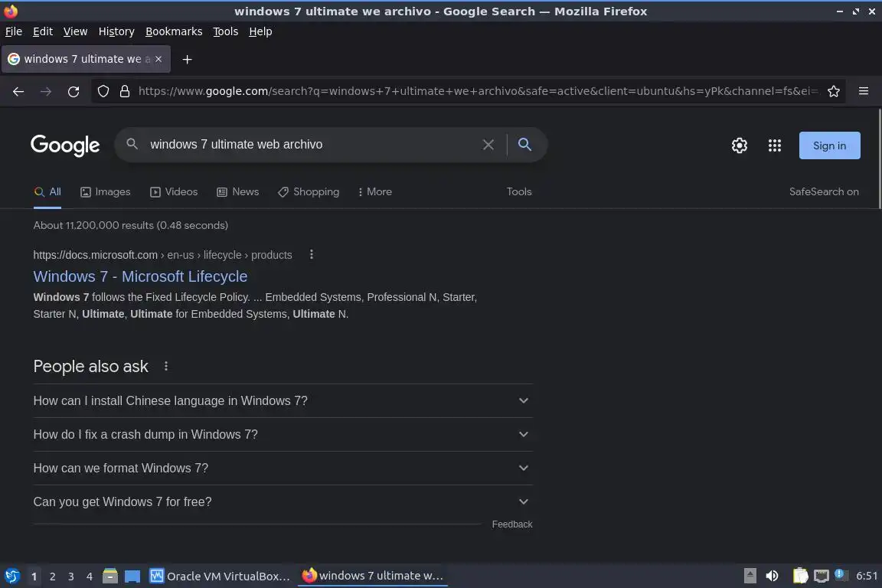882x588 pixels.
Task: Click the forward navigation arrow
Action: [46, 91]
